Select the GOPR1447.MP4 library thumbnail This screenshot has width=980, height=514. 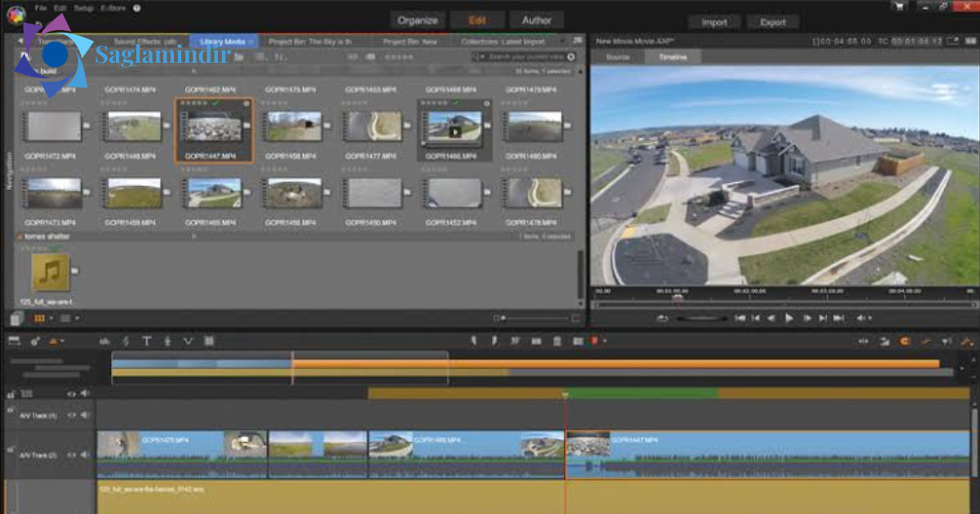(214, 131)
